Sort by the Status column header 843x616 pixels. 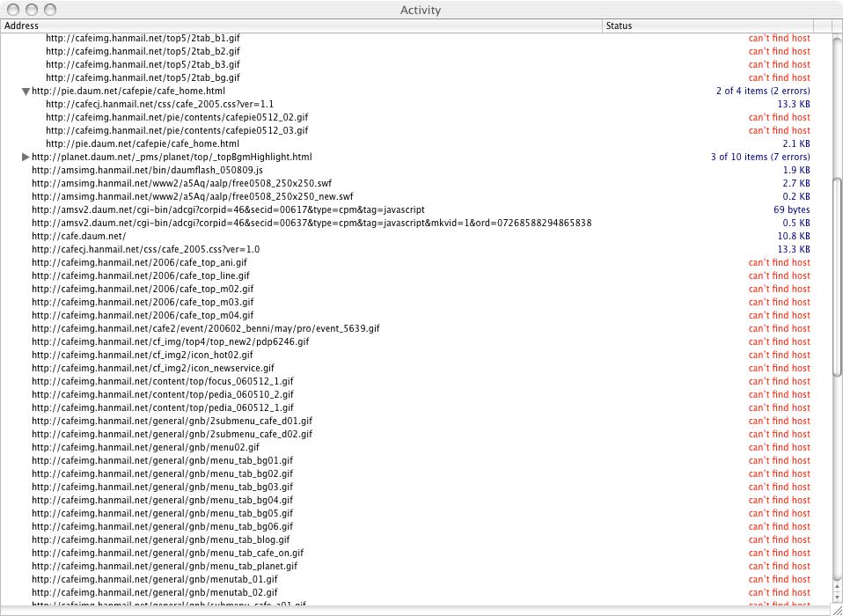[x=708, y=26]
